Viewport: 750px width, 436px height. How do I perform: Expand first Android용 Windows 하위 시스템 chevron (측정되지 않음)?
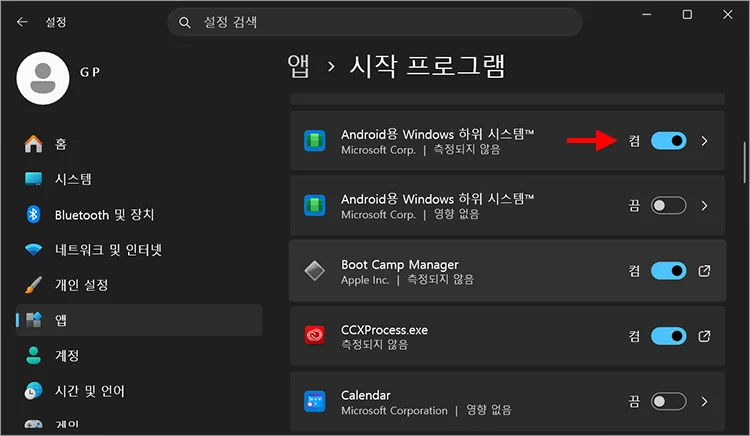tap(704, 141)
